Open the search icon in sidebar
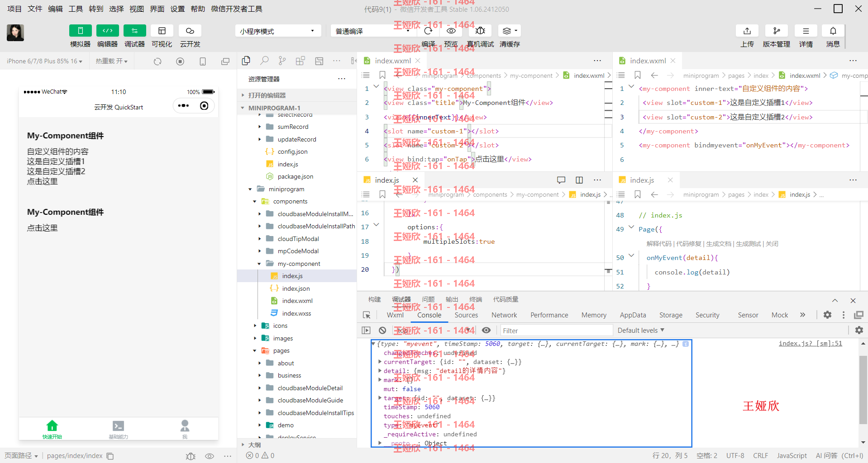The height and width of the screenshot is (463, 868). pos(264,61)
